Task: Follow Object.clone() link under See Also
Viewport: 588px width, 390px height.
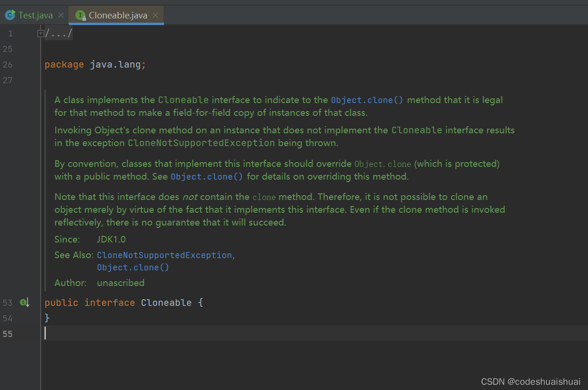Action: click(x=133, y=268)
